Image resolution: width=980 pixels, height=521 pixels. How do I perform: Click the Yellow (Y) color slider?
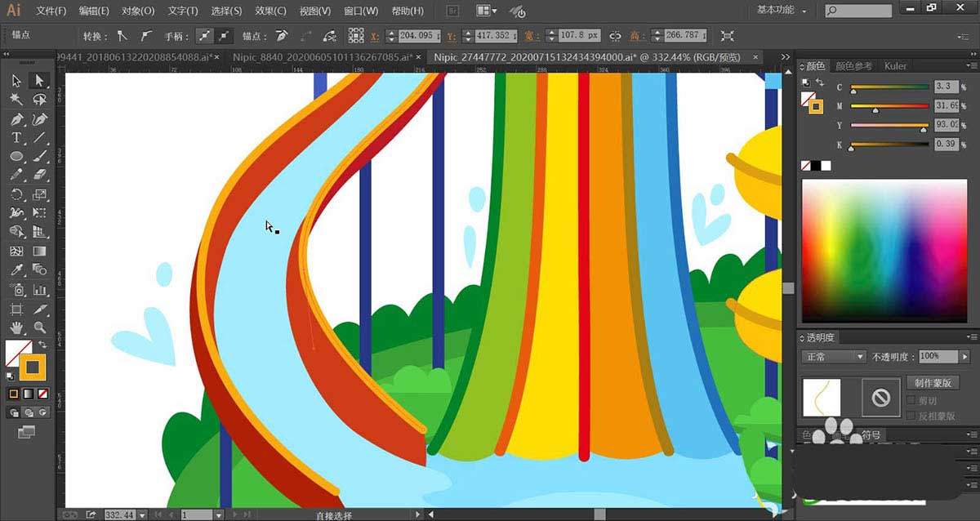889,125
